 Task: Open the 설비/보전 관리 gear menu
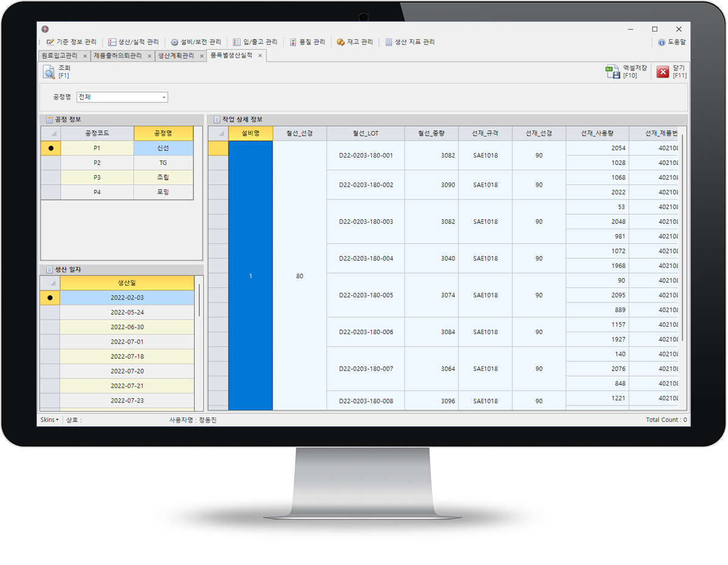tap(196, 42)
